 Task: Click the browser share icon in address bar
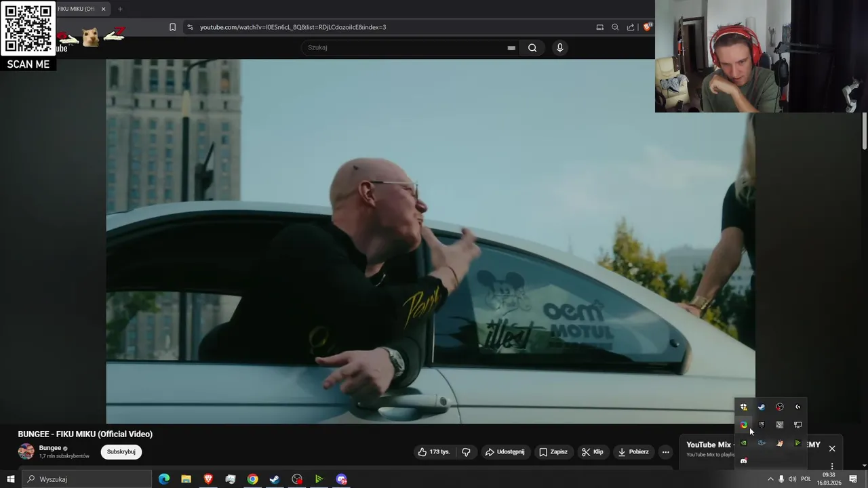[631, 27]
